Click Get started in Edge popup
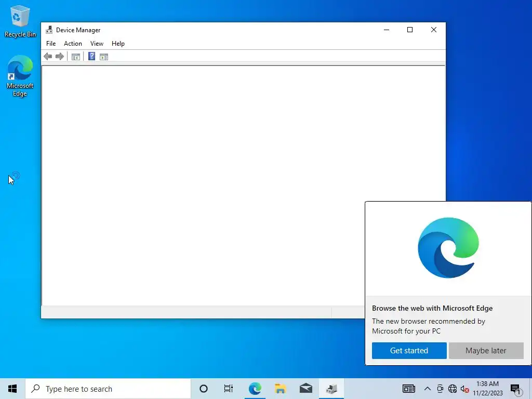The width and height of the screenshot is (532, 399). pyautogui.click(x=409, y=351)
